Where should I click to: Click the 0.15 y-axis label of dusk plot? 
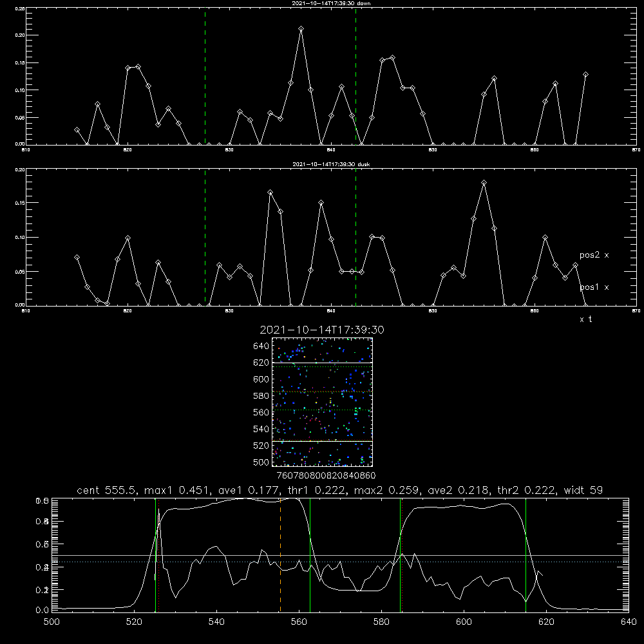coord(20,203)
